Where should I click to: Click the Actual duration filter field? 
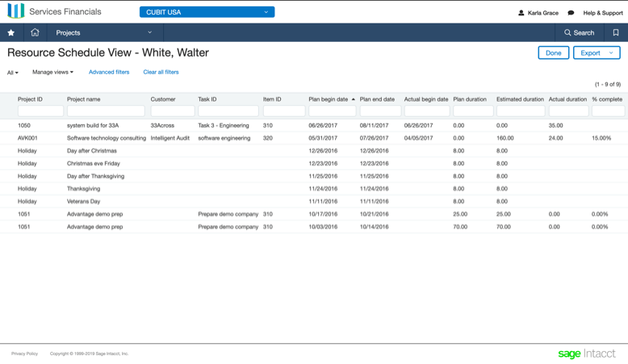(569, 111)
